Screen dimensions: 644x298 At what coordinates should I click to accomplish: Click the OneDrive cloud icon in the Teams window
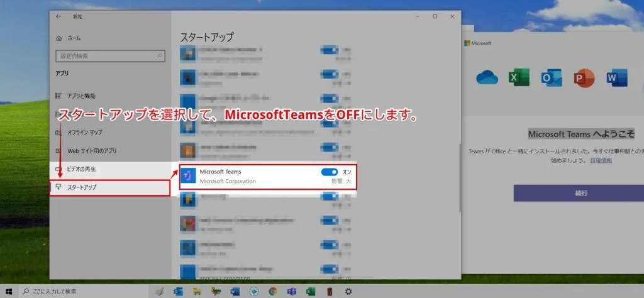[x=487, y=78]
